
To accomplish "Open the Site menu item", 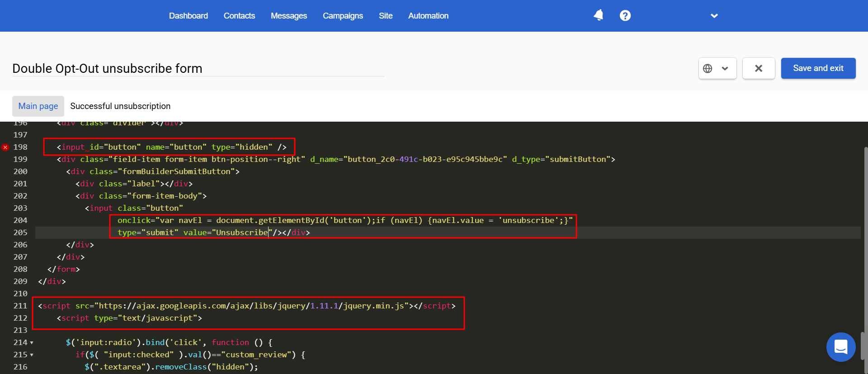I will [386, 16].
